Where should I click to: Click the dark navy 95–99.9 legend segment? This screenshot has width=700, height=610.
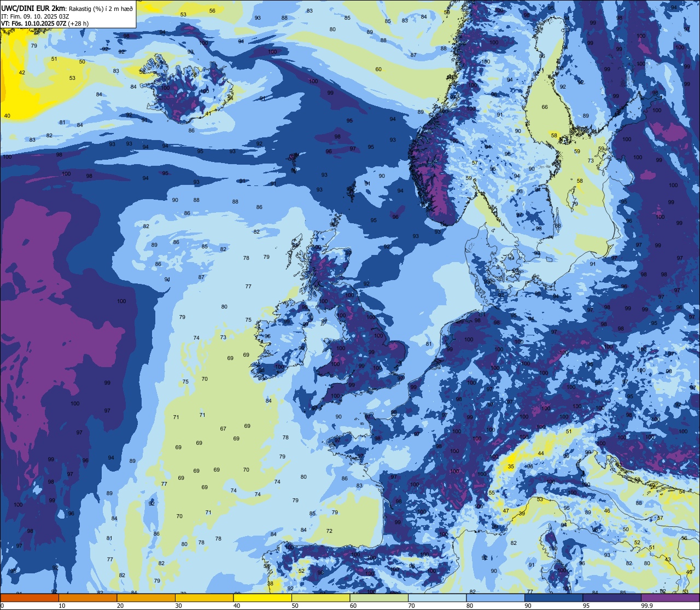point(611,597)
